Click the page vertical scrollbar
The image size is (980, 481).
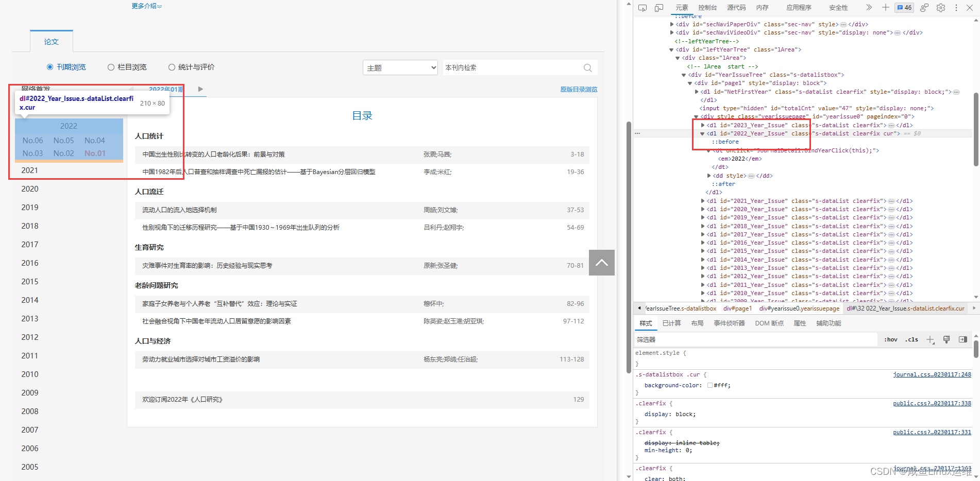pyautogui.click(x=629, y=247)
